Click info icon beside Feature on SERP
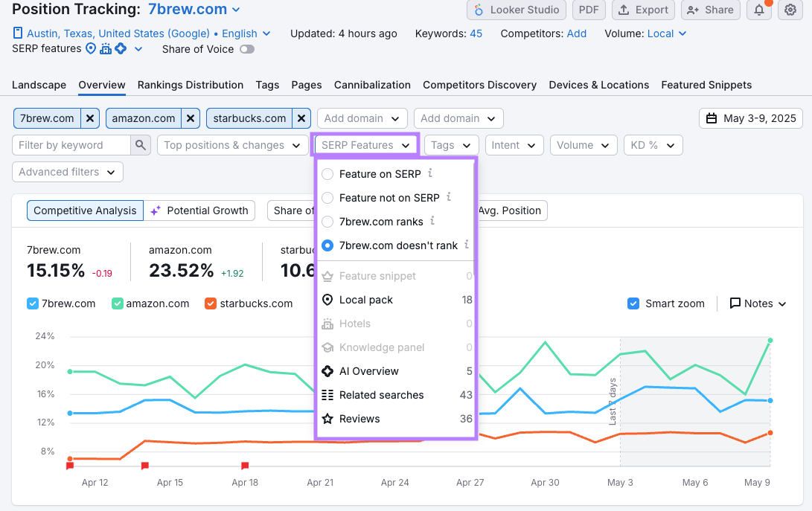This screenshot has width=812, height=511. pos(430,173)
